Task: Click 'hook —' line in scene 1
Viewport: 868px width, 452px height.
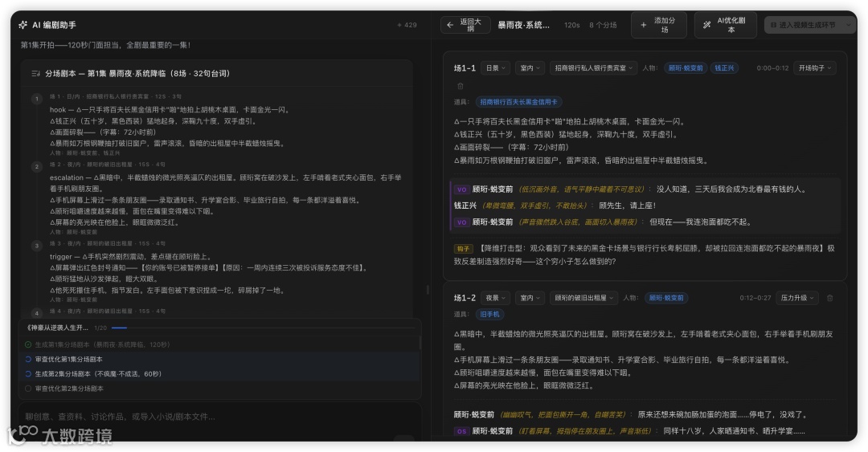Action: click(170, 110)
